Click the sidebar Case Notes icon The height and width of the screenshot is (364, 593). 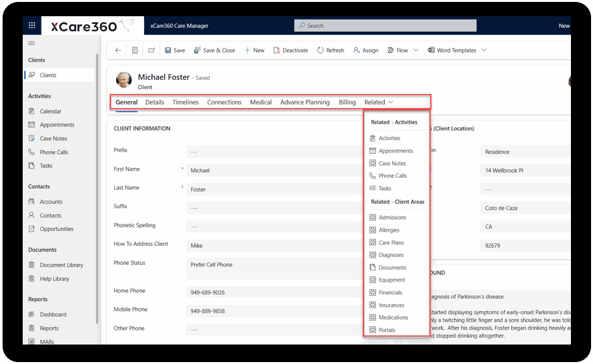(x=32, y=138)
